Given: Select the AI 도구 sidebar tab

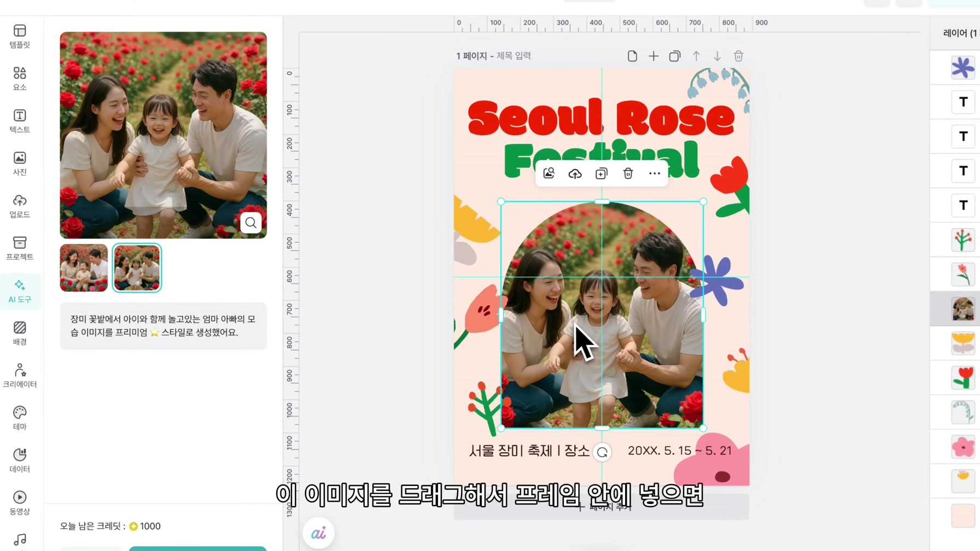Looking at the screenshot, I should click(x=20, y=291).
